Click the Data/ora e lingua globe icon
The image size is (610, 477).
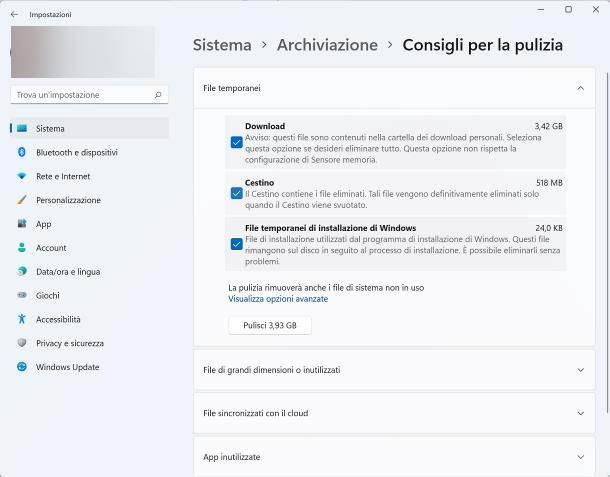pos(22,271)
